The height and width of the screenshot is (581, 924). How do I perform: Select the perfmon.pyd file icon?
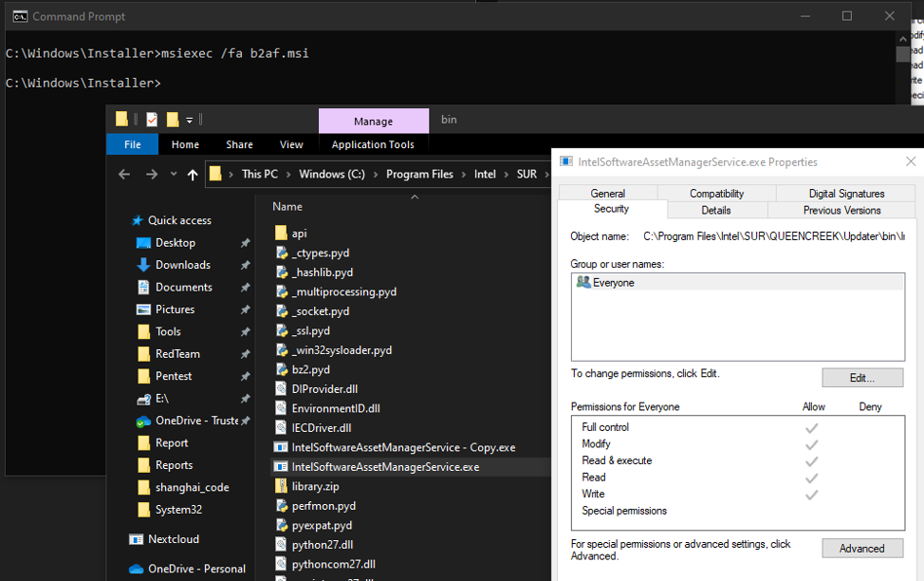[282, 505]
